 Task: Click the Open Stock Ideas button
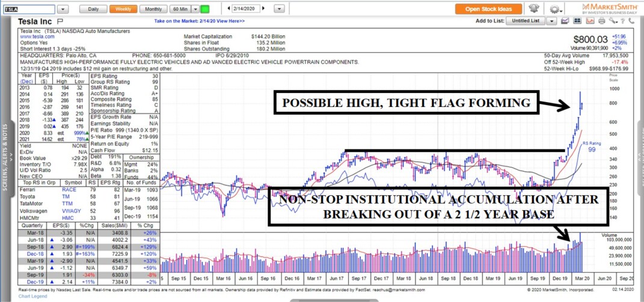coord(488,9)
